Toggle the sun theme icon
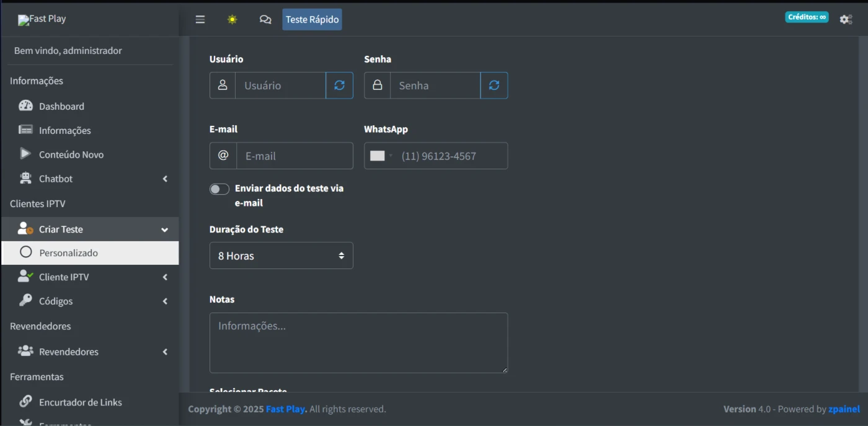The width and height of the screenshot is (868, 426). tap(232, 19)
